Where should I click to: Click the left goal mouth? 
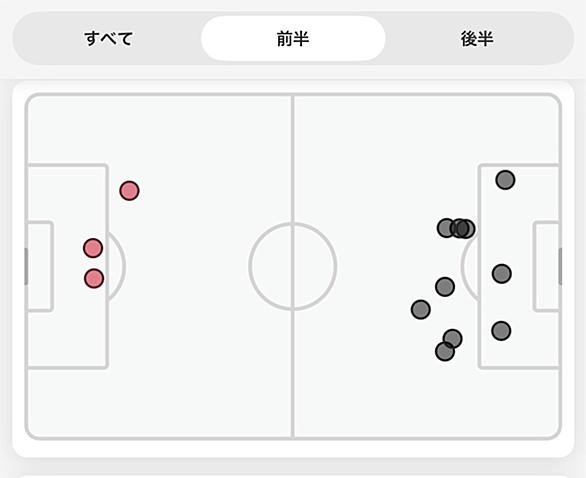tap(26, 266)
